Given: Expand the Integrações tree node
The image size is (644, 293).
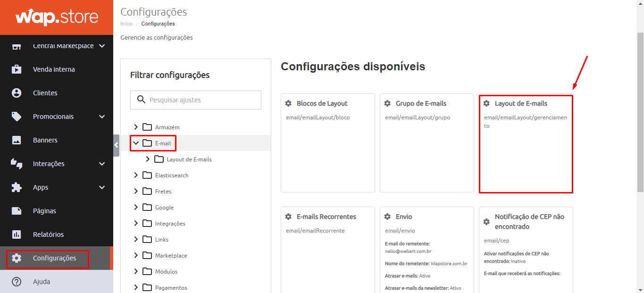Looking at the screenshot, I should click(x=136, y=223).
